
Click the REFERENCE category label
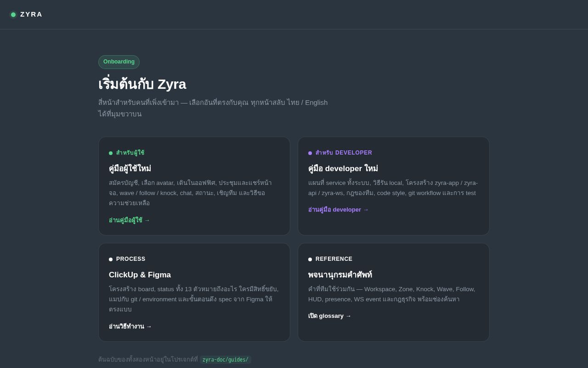(334, 259)
